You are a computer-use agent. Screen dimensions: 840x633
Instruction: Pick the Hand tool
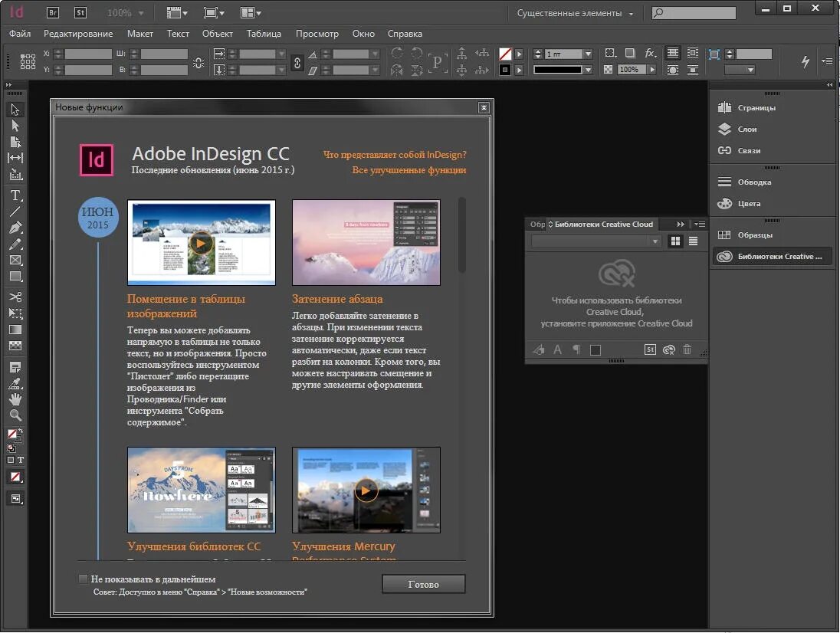(15, 398)
